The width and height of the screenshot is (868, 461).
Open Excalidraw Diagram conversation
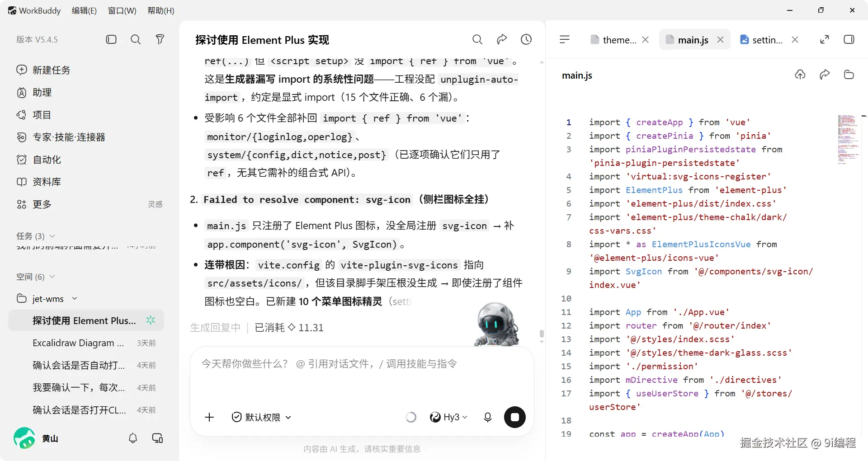86,343
